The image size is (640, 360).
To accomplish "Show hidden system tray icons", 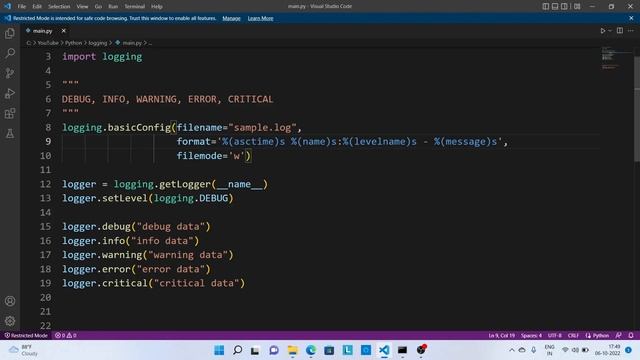I will click(511, 350).
